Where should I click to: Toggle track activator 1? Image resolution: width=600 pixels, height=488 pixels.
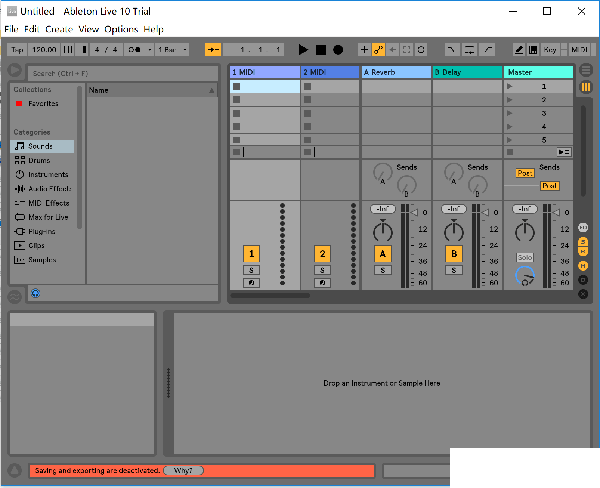(x=251, y=254)
